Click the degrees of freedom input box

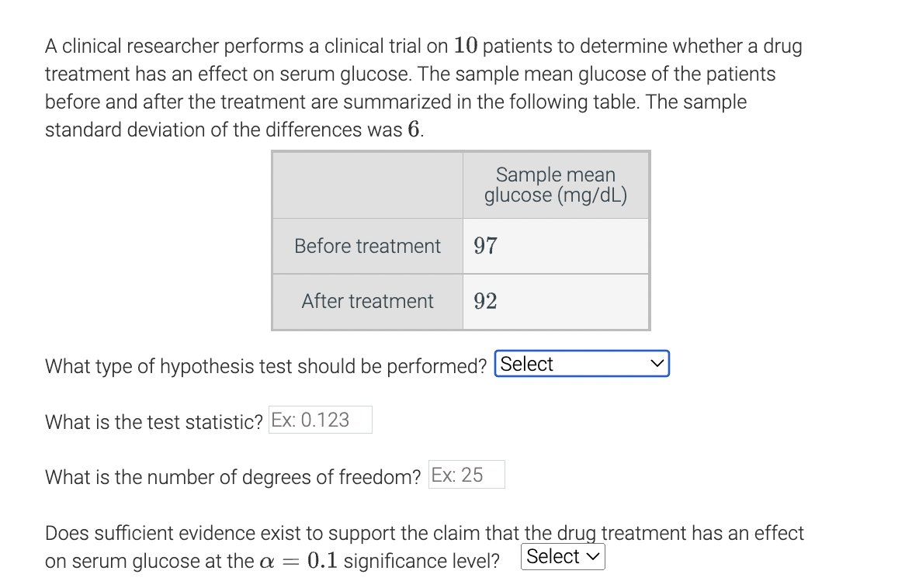(466, 474)
